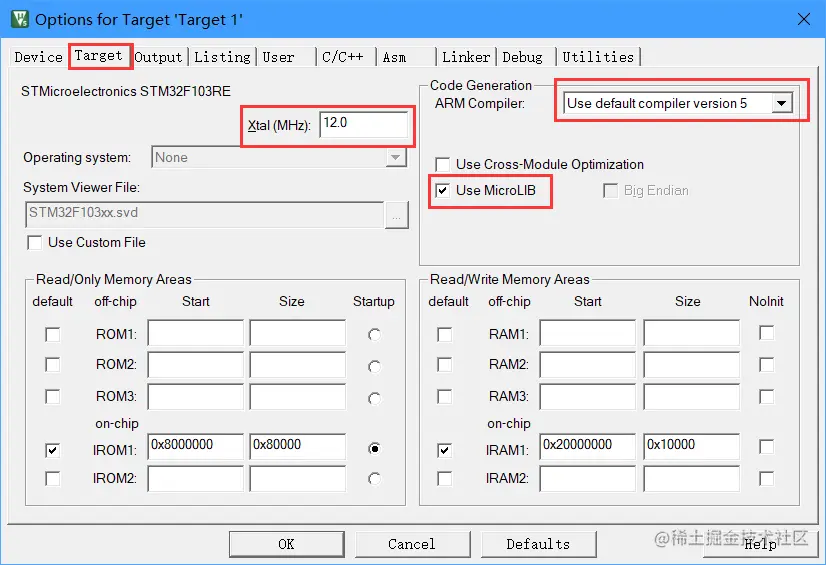Click the Xtal (MHz) input field
826x565 pixels.
363,124
